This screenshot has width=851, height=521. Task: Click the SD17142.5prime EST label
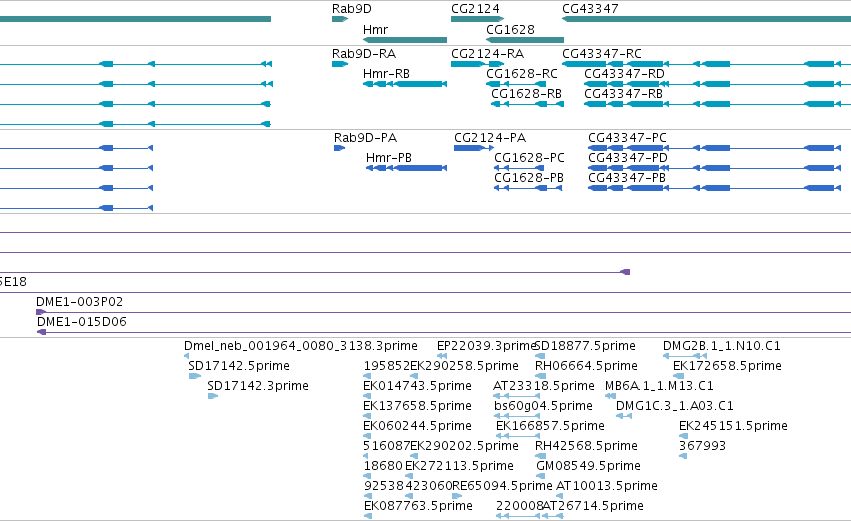click(239, 366)
